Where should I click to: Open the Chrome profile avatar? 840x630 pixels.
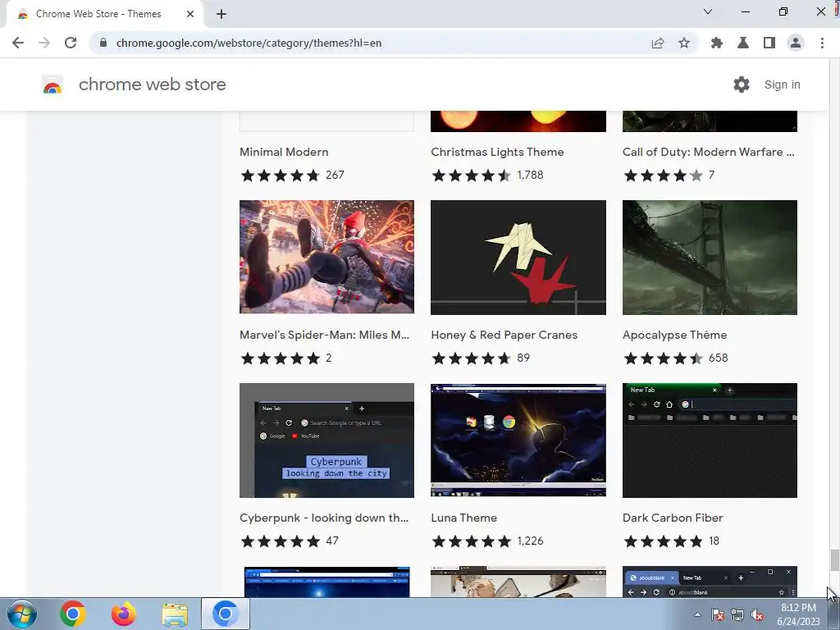point(796,43)
